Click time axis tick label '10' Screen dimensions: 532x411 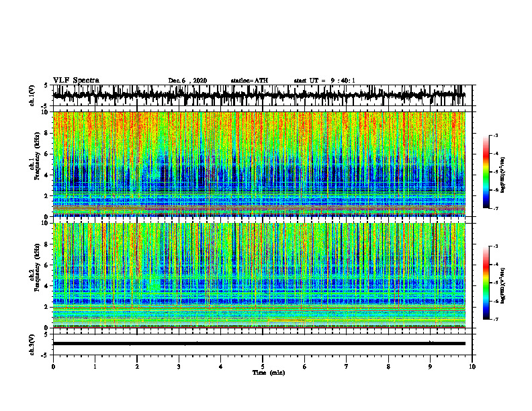(472, 367)
